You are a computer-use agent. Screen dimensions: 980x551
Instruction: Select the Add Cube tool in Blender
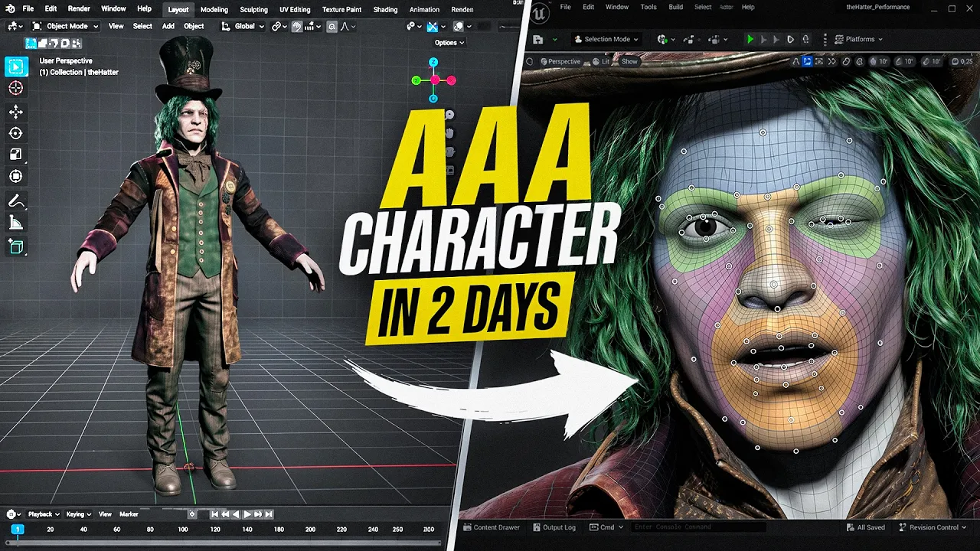pyautogui.click(x=15, y=246)
